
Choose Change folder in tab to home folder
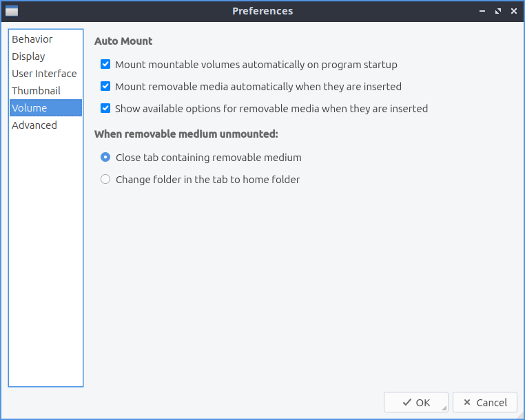click(x=105, y=180)
